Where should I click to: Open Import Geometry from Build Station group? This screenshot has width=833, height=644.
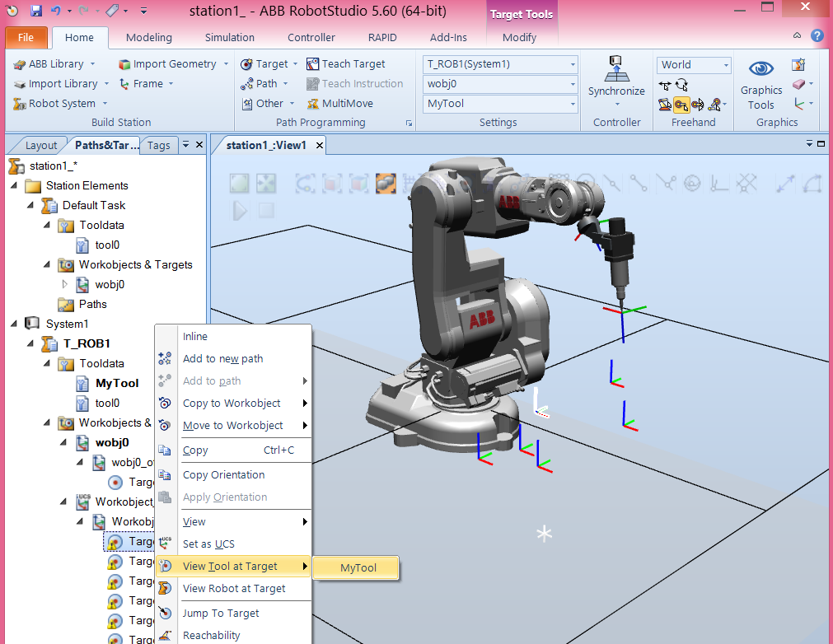(x=172, y=63)
